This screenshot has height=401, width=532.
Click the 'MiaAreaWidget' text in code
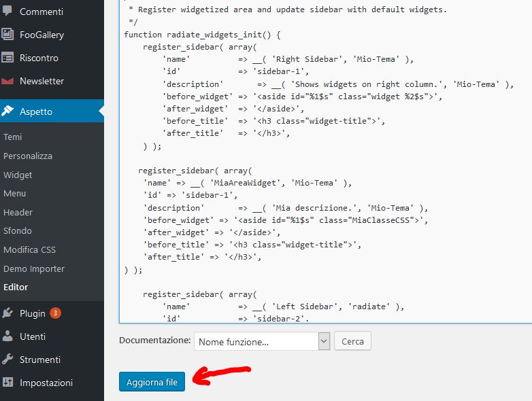248,183
